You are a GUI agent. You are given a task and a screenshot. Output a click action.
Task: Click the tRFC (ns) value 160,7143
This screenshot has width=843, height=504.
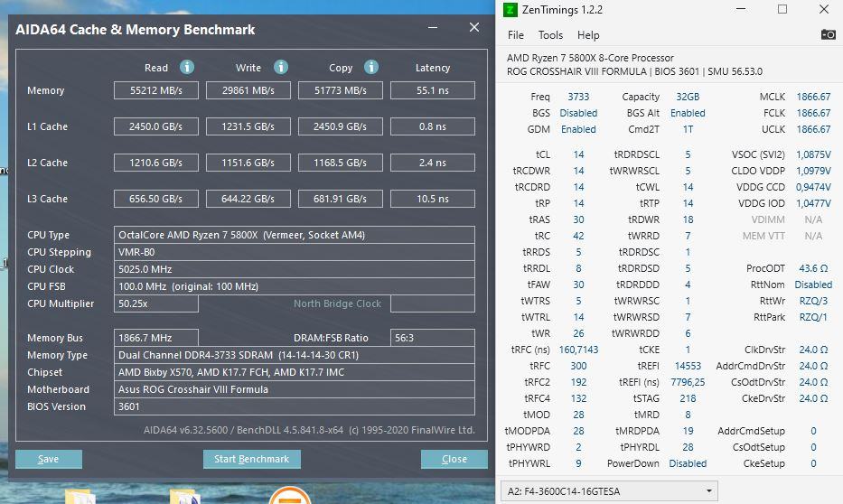(x=578, y=350)
